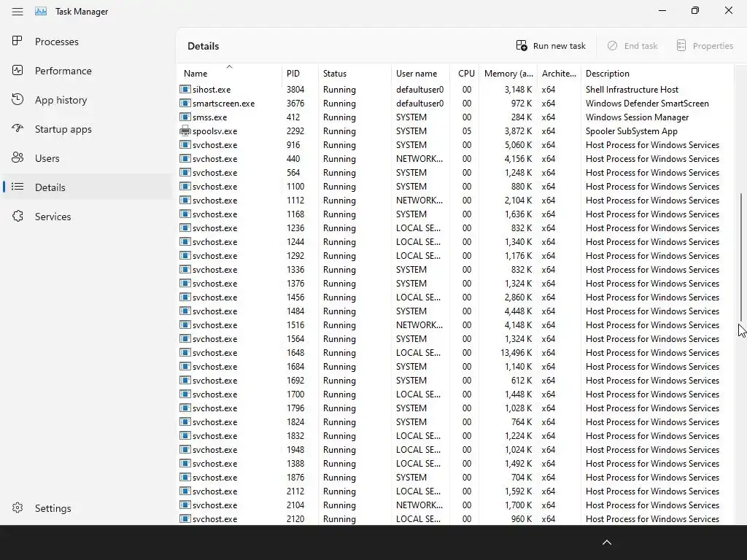Open the Startup apps page

pos(63,129)
